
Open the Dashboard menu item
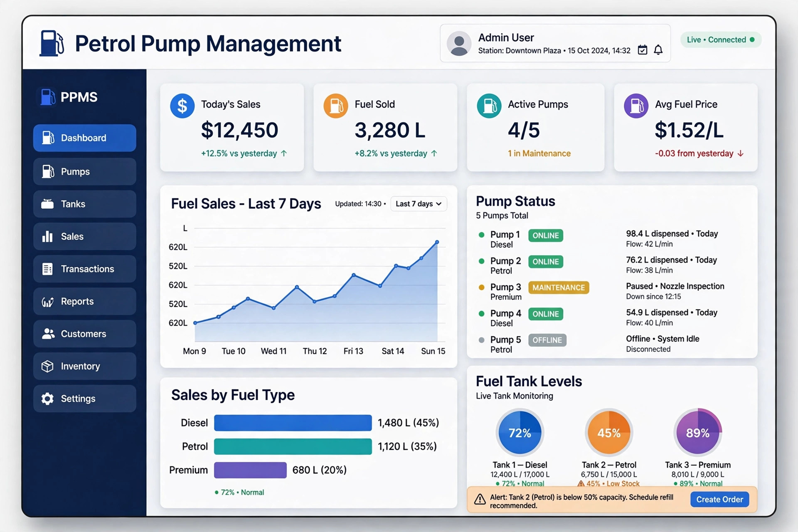point(85,138)
